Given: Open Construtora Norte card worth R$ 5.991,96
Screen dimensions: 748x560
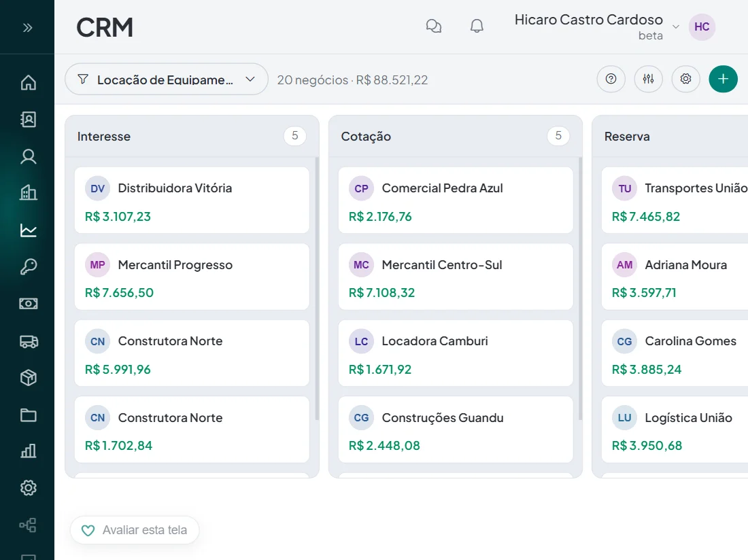Looking at the screenshot, I should (192, 353).
